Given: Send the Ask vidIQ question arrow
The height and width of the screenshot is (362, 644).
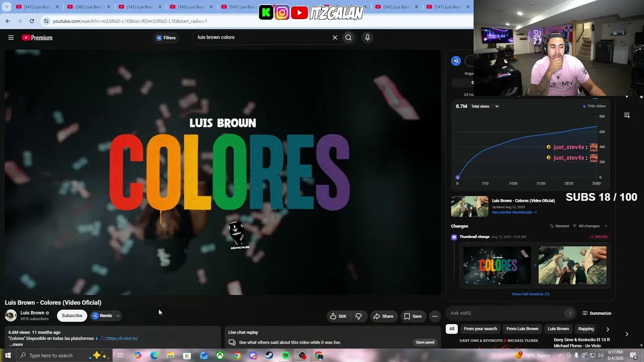Looking at the screenshot, I should tap(570, 313).
